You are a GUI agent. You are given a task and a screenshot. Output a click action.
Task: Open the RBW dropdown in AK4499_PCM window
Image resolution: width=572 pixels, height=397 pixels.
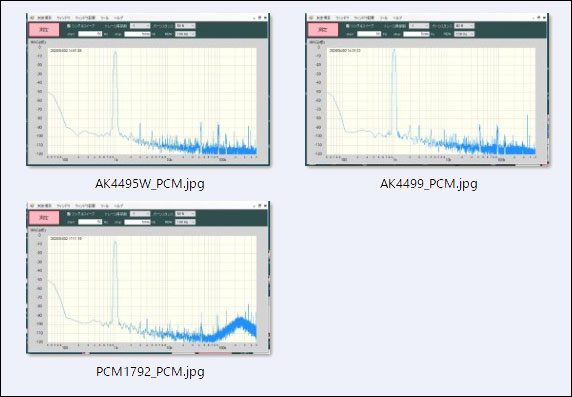pos(464,34)
